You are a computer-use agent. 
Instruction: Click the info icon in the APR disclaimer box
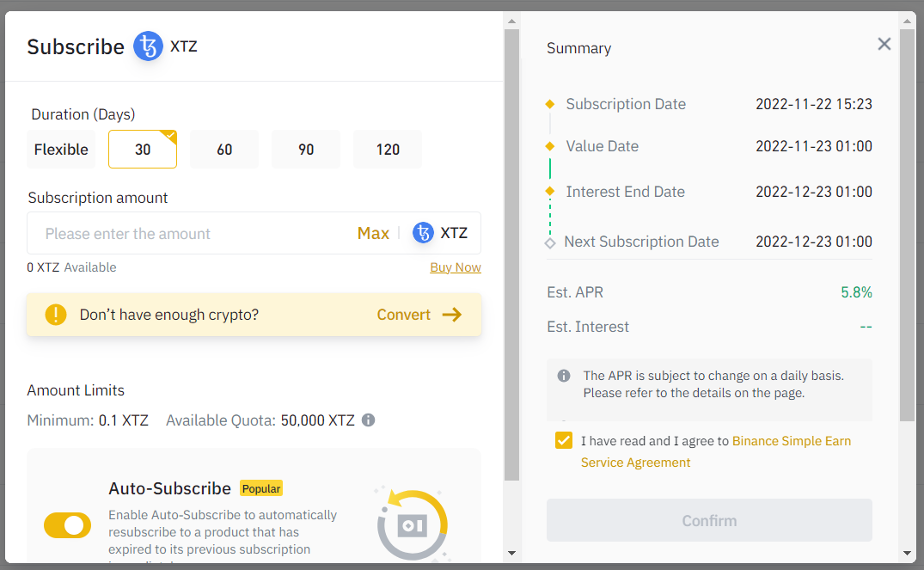(563, 375)
